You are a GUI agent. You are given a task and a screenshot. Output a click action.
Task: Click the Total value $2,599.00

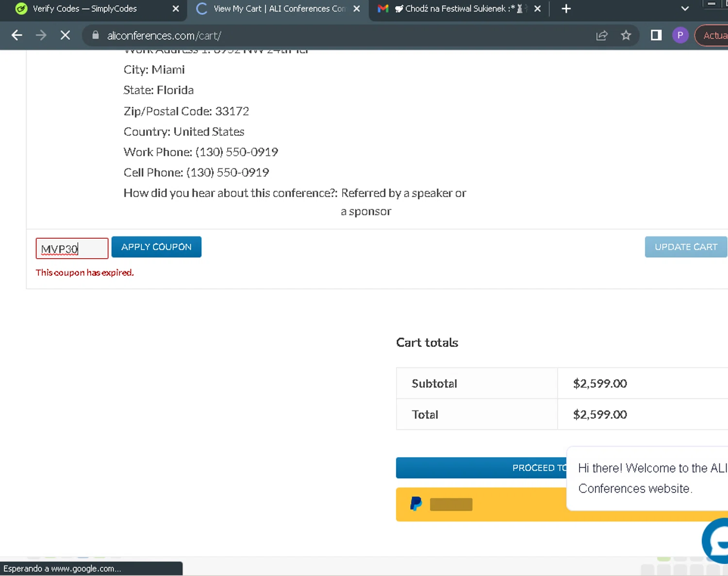coord(600,414)
